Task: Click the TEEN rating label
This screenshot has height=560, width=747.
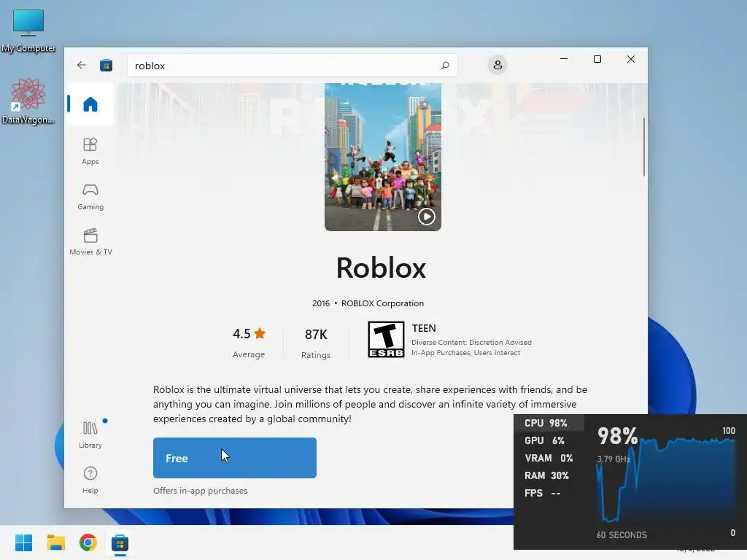Action: pos(424,328)
